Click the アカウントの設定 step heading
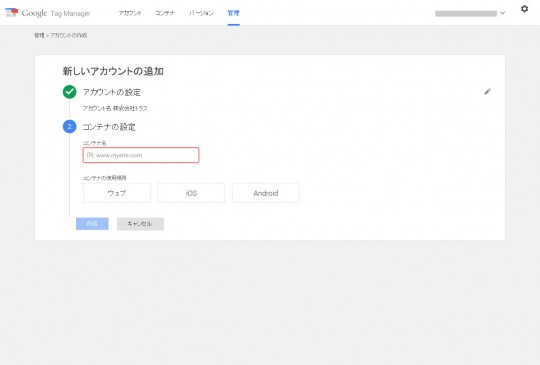 [112, 92]
